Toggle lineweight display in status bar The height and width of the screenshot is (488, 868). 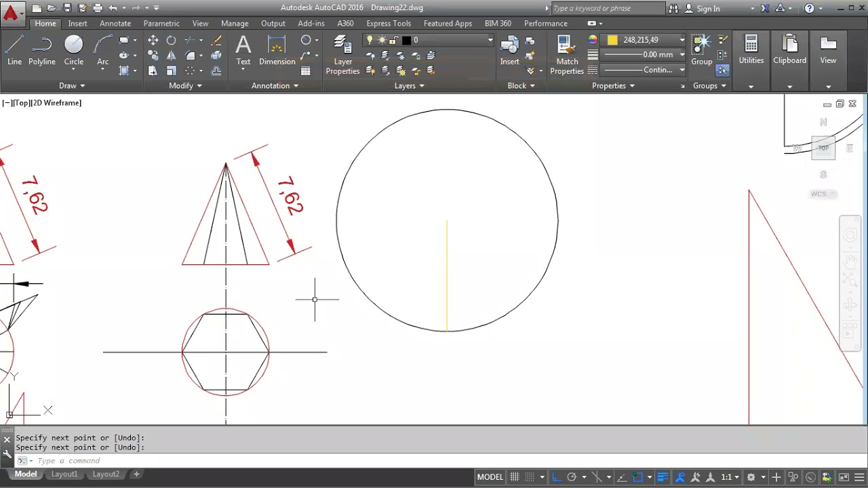pos(663,477)
